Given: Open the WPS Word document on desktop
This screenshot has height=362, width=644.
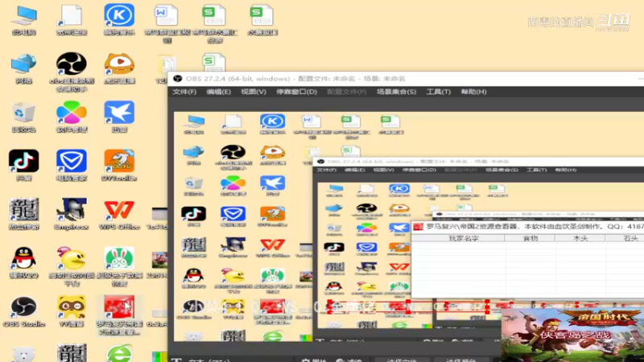Looking at the screenshot, I should tap(167, 23).
